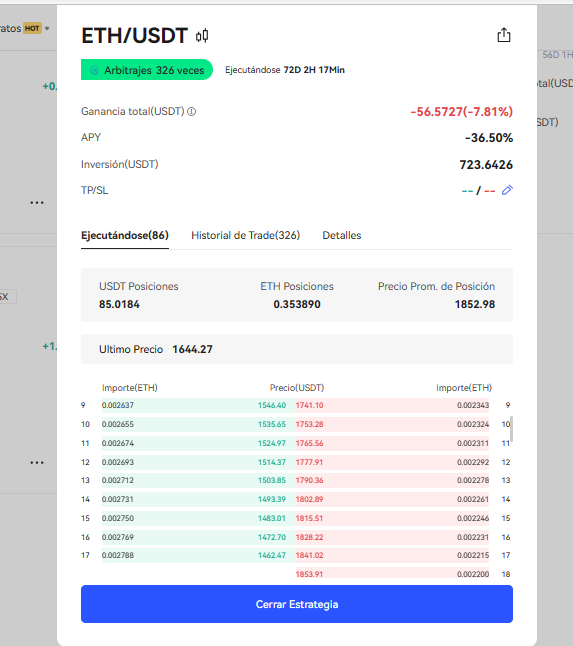Click sell price 1828.22

click(309, 537)
